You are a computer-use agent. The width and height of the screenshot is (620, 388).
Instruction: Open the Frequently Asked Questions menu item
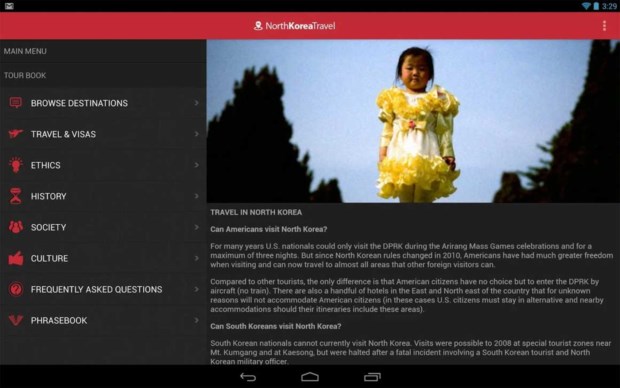(103, 289)
